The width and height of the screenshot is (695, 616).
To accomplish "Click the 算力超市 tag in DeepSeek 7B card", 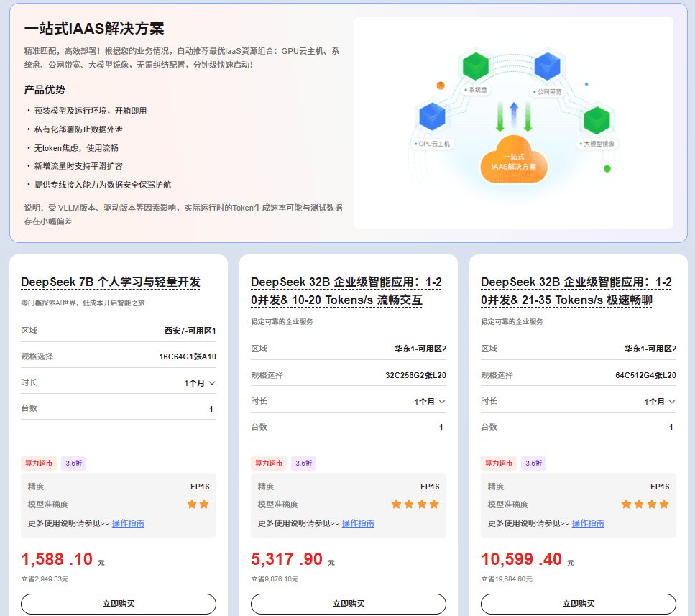I will coord(39,463).
